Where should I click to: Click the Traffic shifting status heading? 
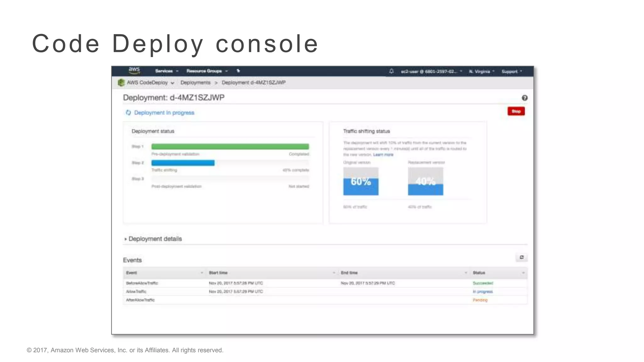pos(366,131)
